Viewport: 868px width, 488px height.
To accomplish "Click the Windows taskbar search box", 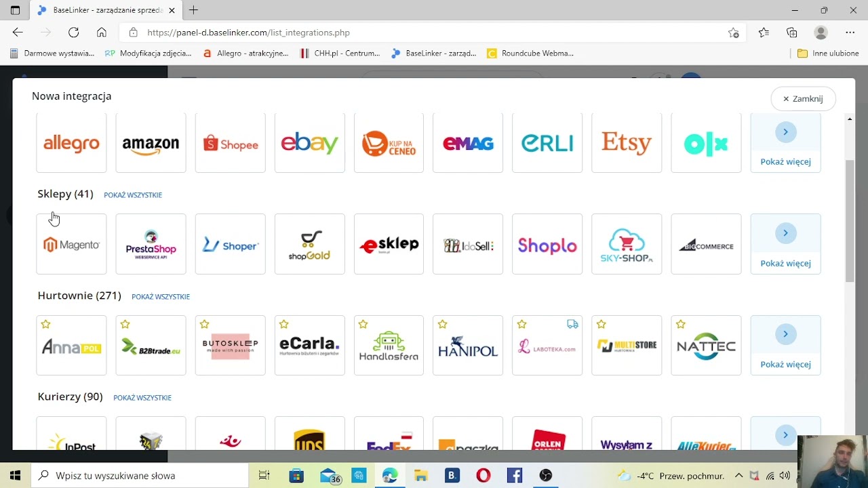I will point(140,476).
